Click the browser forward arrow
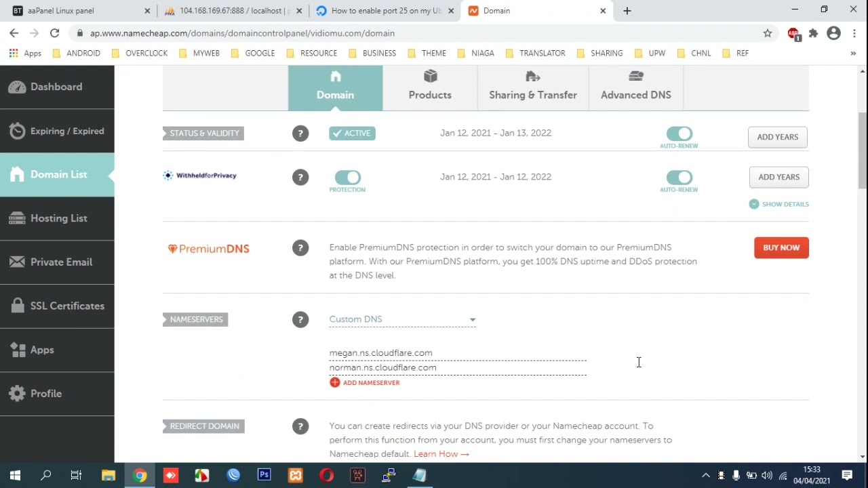Viewport: 868px width, 488px height. (x=34, y=33)
